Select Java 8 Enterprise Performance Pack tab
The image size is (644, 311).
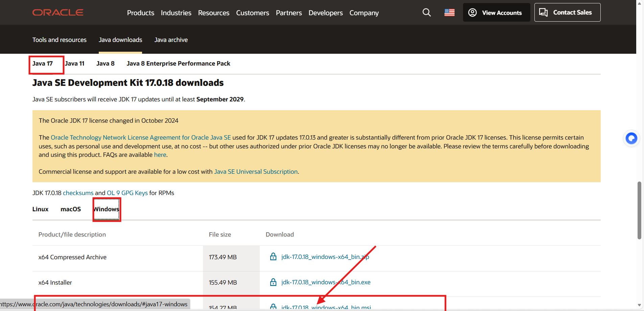point(179,64)
